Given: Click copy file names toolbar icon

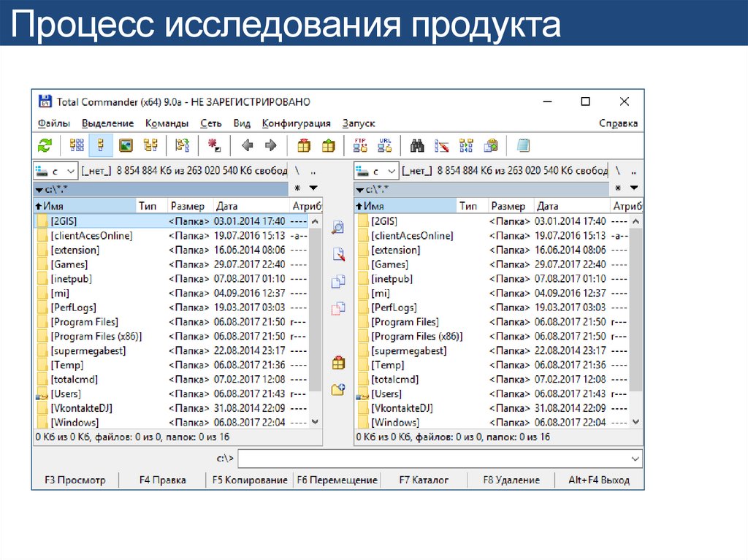Looking at the screenshot, I should [x=491, y=145].
